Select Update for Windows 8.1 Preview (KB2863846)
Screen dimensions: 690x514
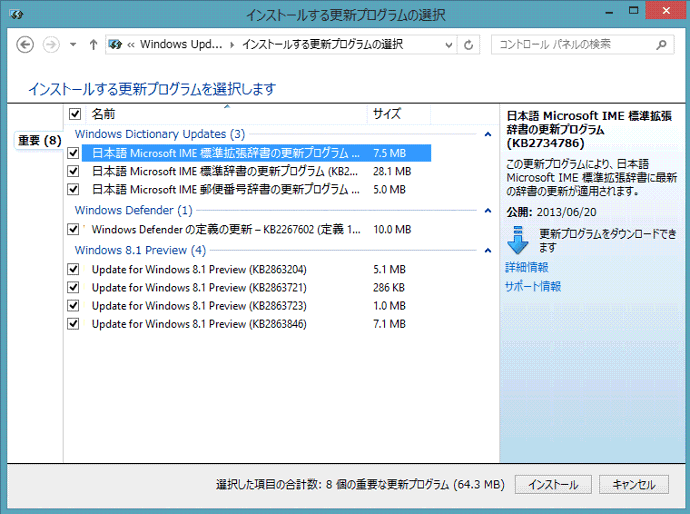pos(256,324)
